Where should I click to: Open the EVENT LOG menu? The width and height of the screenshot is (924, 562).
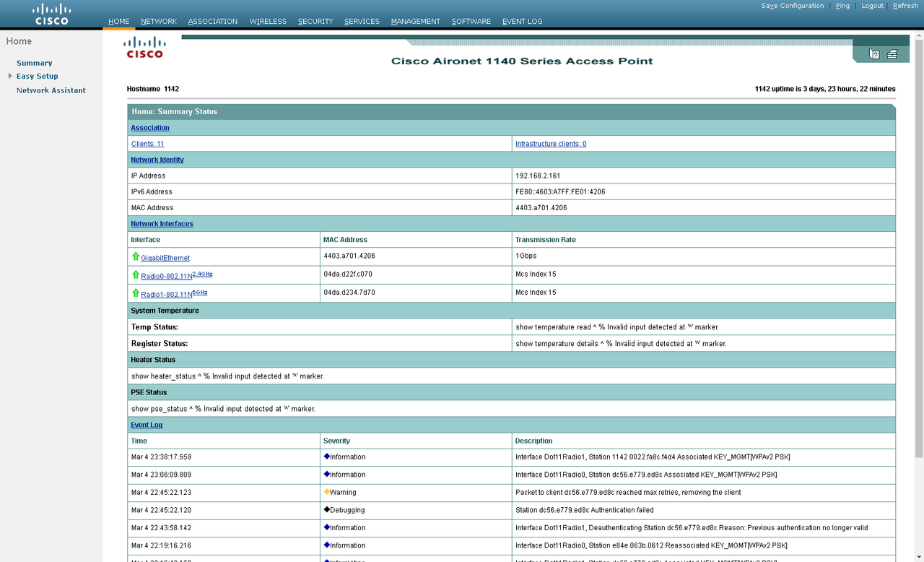[523, 22]
